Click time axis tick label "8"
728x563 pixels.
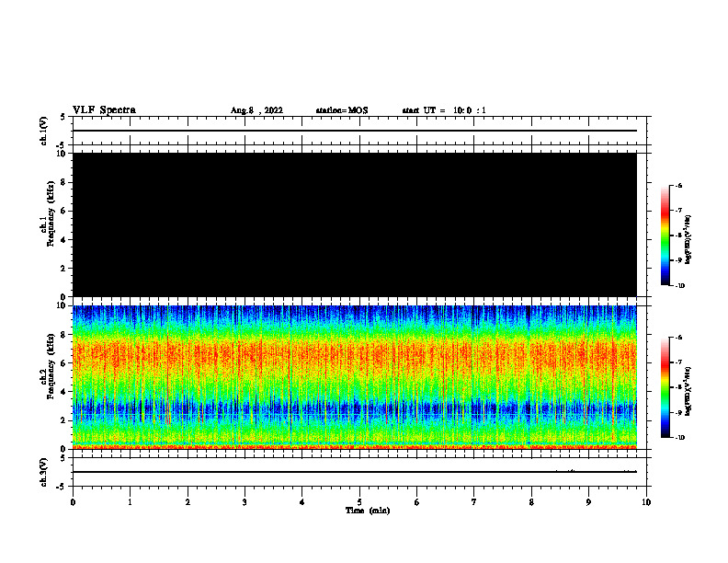point(531,502)
